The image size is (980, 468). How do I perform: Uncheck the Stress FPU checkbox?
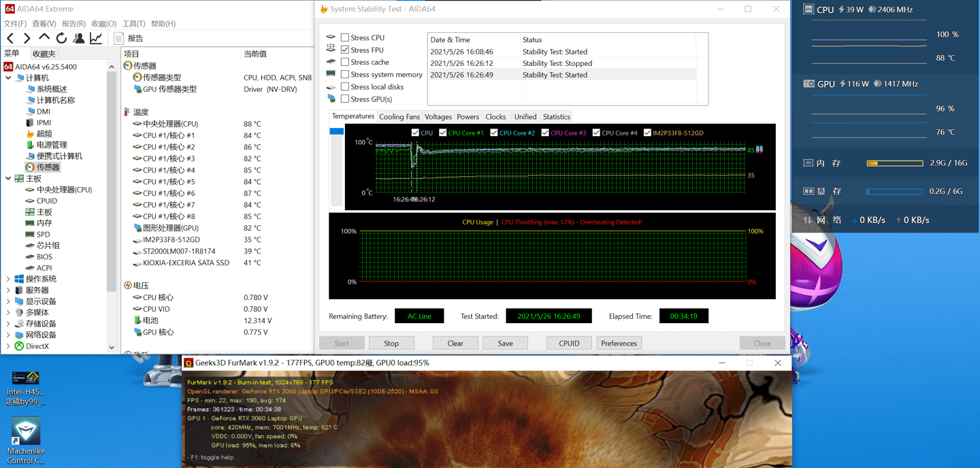tap(345, 50)
